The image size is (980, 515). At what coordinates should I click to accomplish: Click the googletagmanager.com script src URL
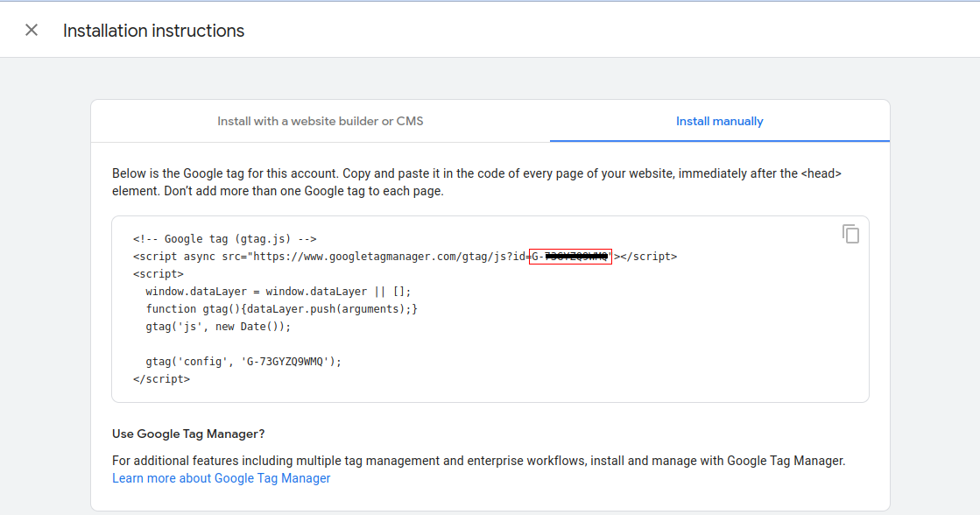[385, 257]
